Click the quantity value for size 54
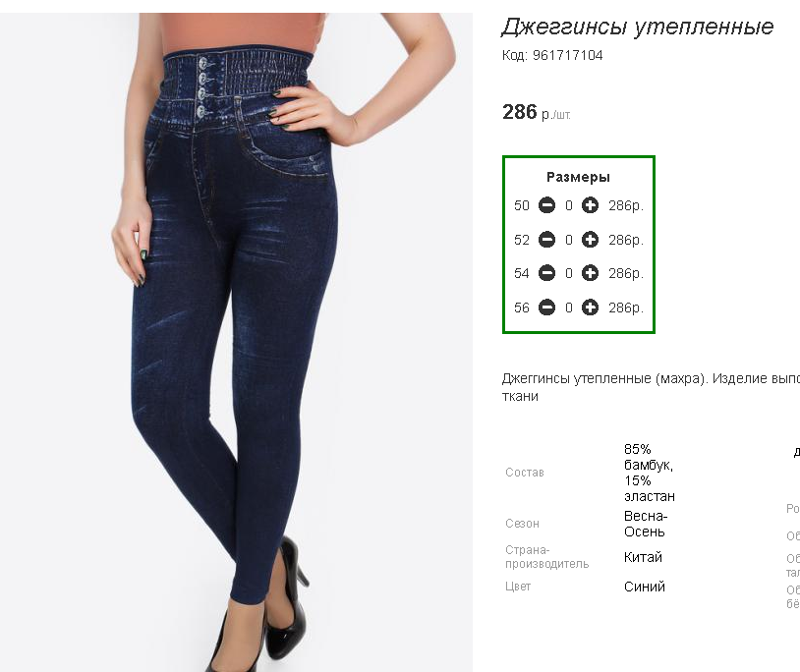The height and width of the screenshot is (672, 800). [x=568, y=273]
